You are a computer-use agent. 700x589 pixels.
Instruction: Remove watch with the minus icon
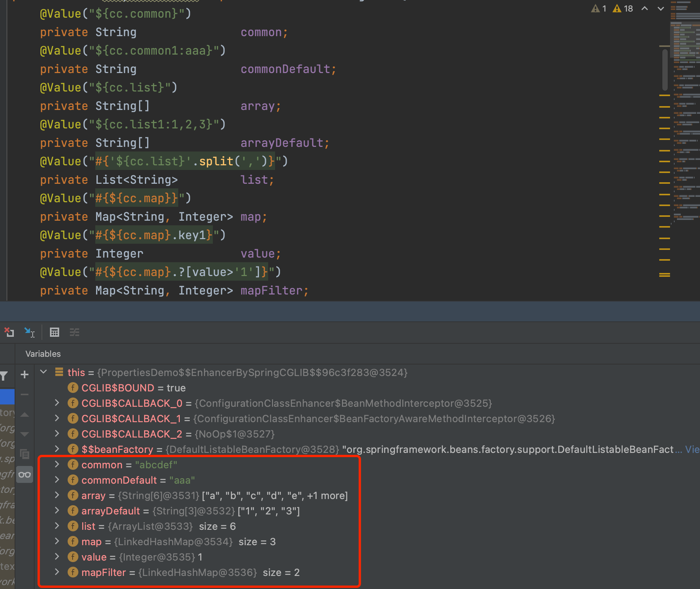click(25, 394)
